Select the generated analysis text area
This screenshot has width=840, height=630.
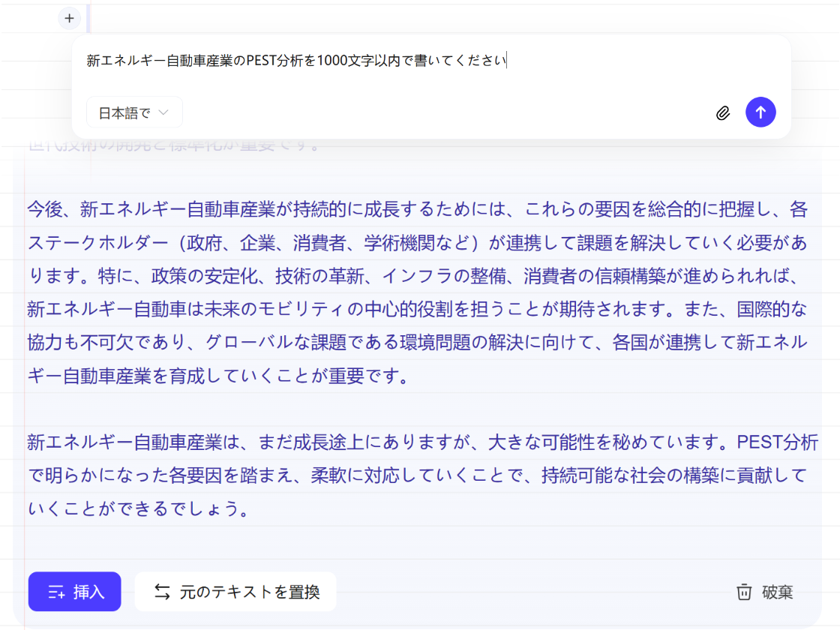coord(420,337)
